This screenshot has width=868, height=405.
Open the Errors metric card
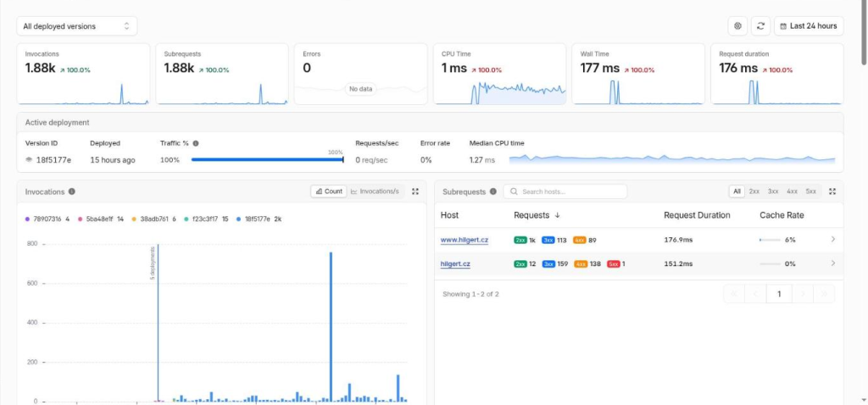[x=361, y=74]
